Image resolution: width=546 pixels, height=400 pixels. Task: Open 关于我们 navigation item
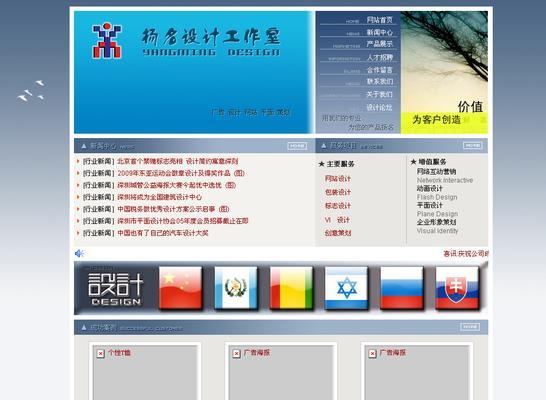click(380, 94)
